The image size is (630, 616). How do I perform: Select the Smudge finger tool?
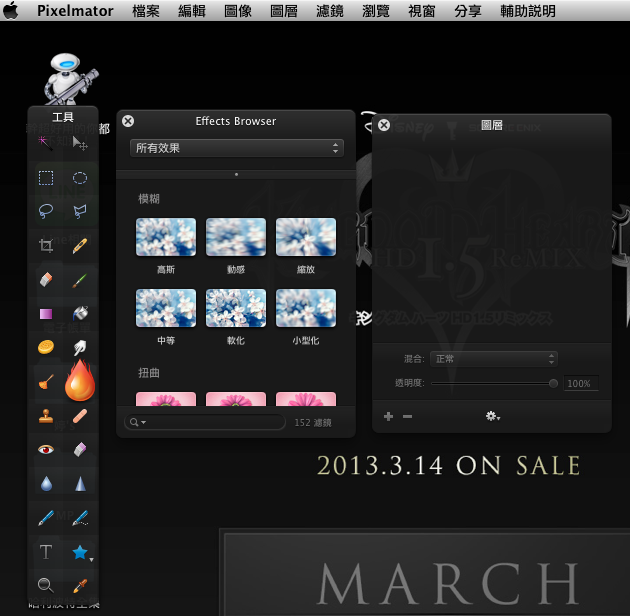click(x=80, y=347)
